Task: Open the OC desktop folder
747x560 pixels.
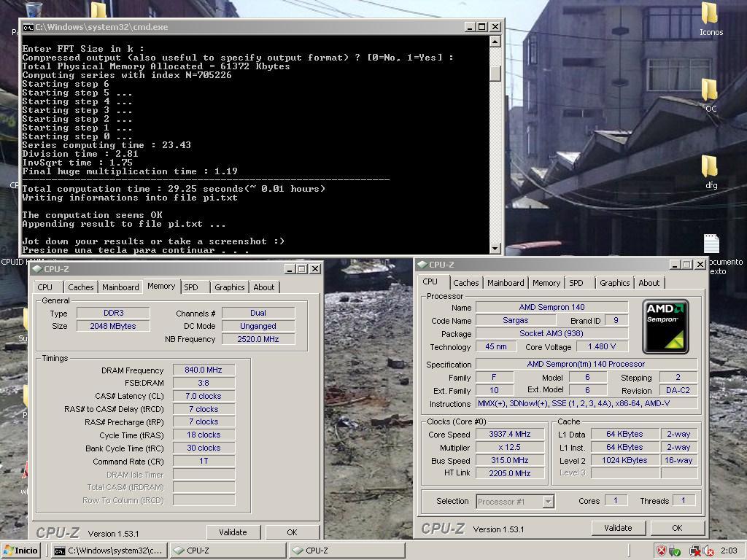Action: pyautogui.click(x=711, y=96)
